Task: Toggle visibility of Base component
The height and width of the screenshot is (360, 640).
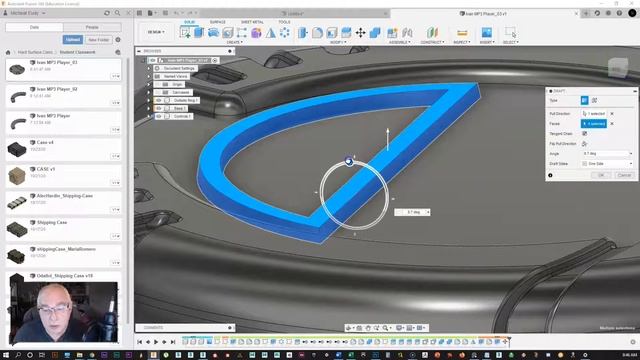Action: coord(158,109)
